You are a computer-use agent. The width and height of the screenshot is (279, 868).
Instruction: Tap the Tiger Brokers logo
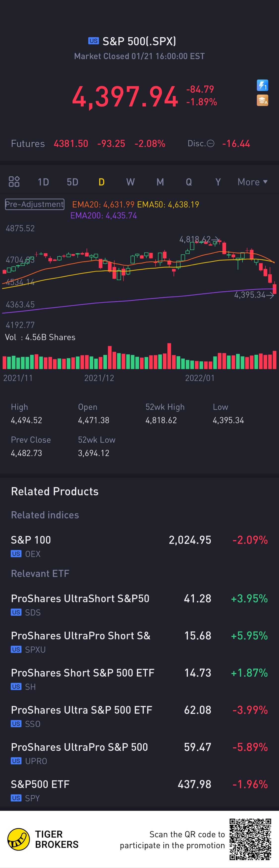(x=19, y=839)
